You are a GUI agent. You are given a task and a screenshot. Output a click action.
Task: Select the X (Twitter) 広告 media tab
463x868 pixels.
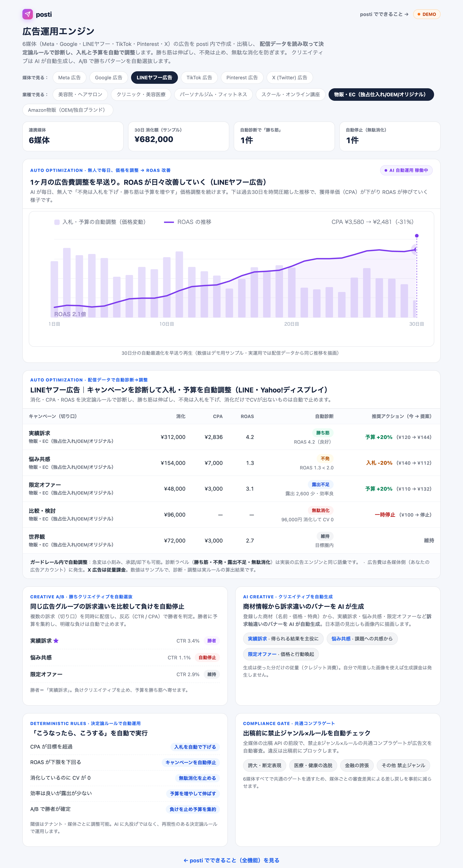pos(289,77)
